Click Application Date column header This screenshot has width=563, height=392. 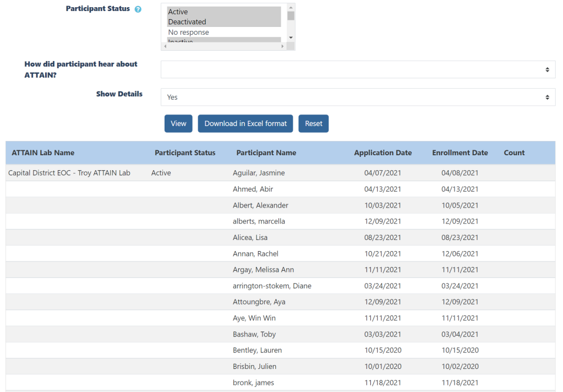[382, 153]
